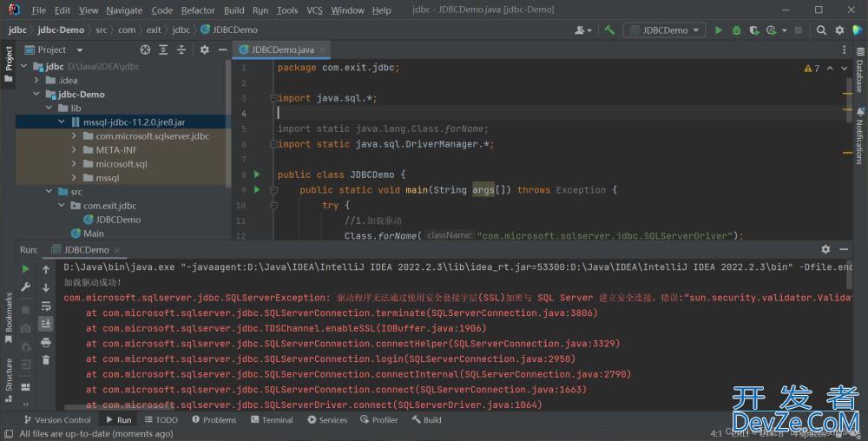Open the VCS menu
The width and height of the screenshot is (868, 441).
coord(314,10)
